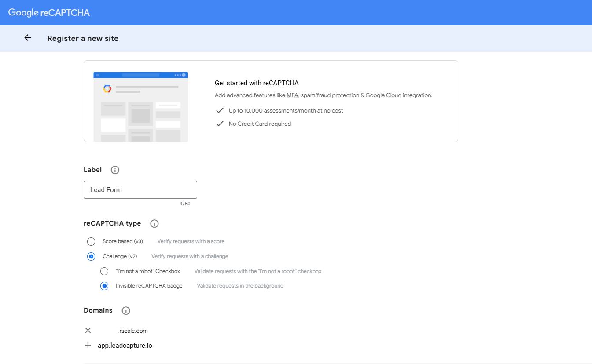Screen dimensions: 592x364
Task: Click the Get started with reCAPTCHA heading
Action: click(257, 83)
